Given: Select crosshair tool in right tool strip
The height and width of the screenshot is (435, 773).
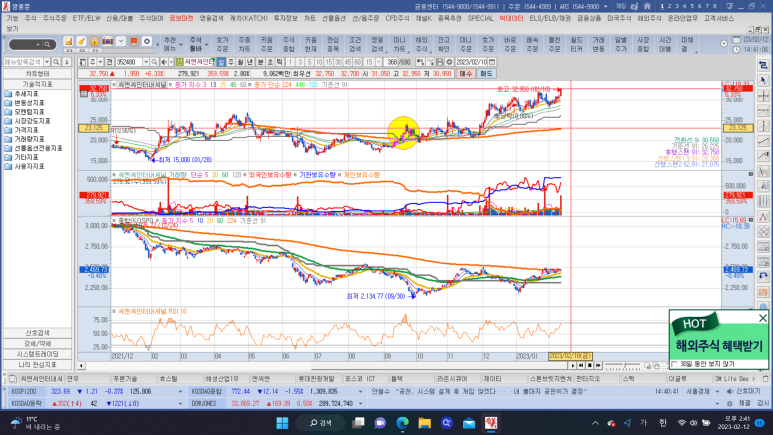Looking at the screenshot, I should (x=763, y=96).
